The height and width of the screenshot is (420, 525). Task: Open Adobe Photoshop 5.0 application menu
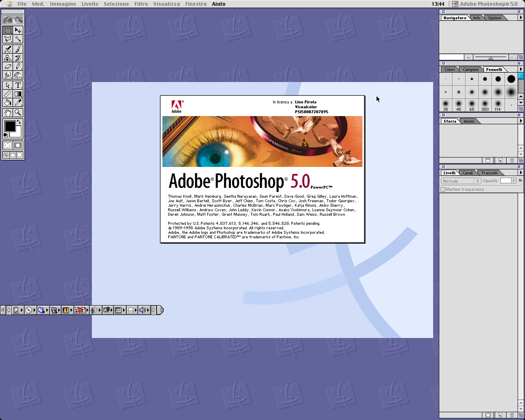(485, 4)
